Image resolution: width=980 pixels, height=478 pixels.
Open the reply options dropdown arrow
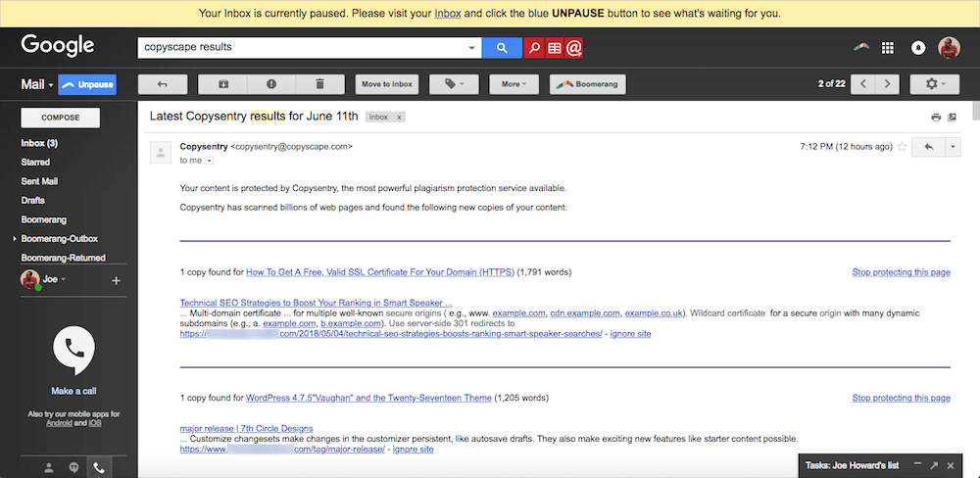953,147
